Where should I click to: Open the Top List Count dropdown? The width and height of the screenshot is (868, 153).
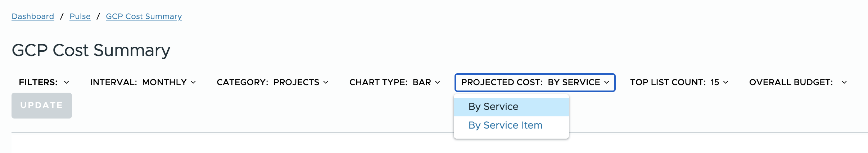pyautogui.click(x=679, y=82)
